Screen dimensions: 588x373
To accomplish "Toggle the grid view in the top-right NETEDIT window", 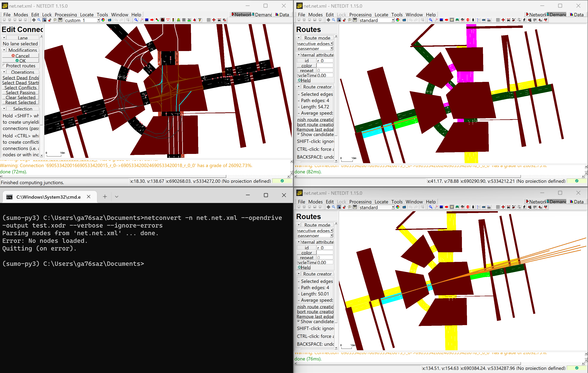I will 498,20.
